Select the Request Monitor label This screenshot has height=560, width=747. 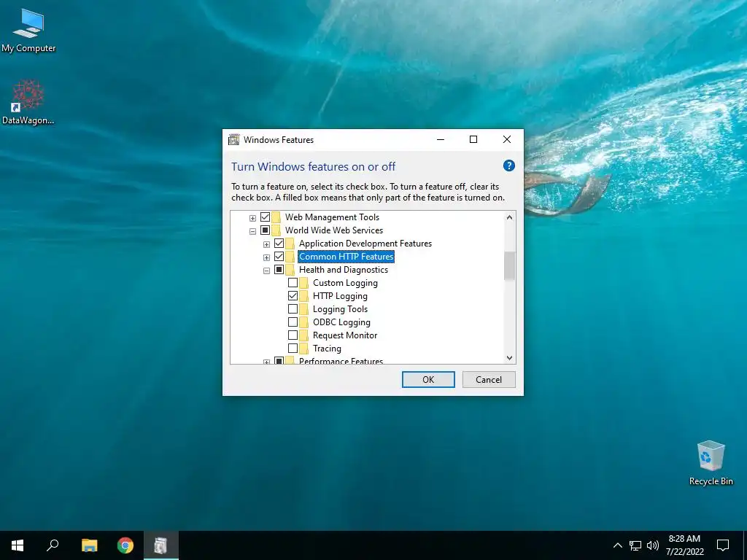[x=345, y=335]
